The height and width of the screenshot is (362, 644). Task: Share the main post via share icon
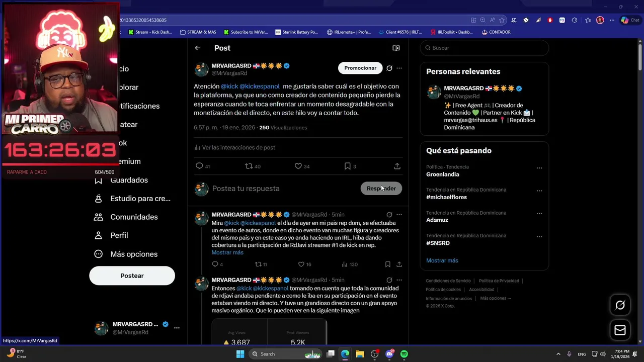pos(397,166)
